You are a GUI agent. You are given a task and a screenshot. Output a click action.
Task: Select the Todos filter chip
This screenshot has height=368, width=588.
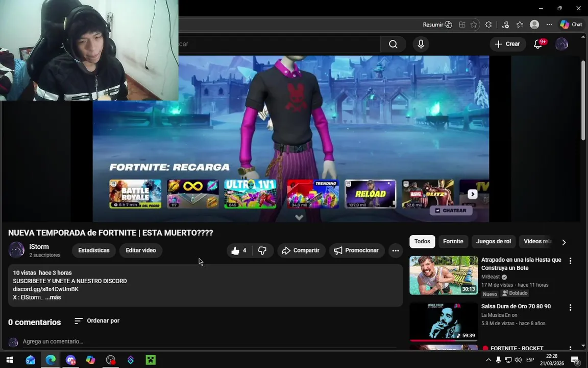tap(422, 241)
